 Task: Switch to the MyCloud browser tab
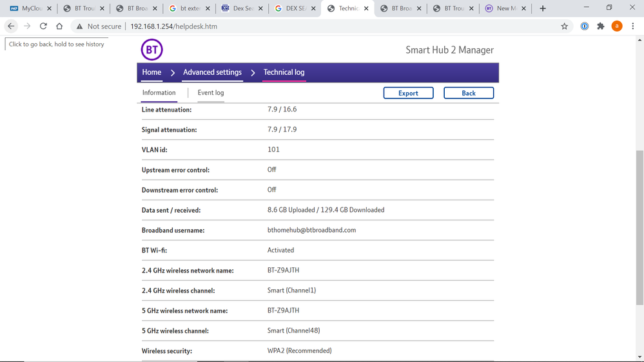coord(29,8)
